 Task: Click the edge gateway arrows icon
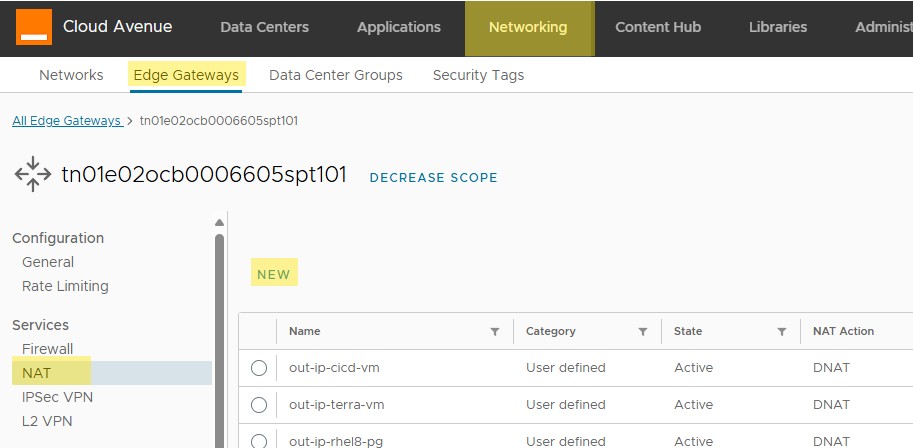(32, 174)
